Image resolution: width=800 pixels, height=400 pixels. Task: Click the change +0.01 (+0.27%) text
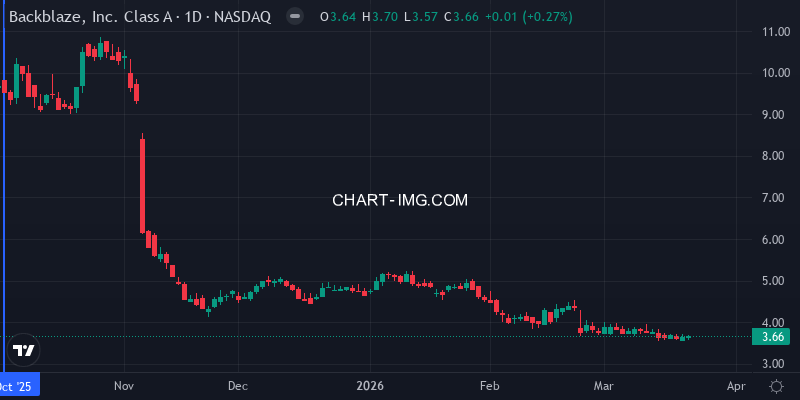click(x=529, y=17)
